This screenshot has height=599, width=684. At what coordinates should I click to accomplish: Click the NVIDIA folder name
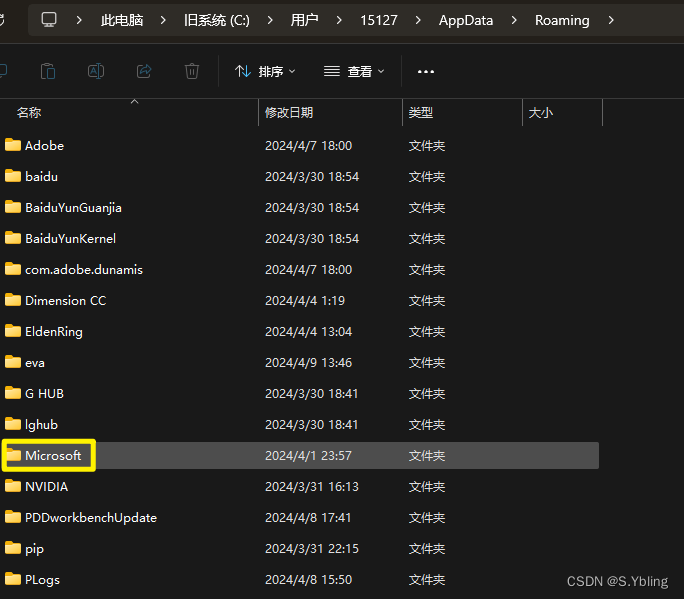tap(47, 486)
